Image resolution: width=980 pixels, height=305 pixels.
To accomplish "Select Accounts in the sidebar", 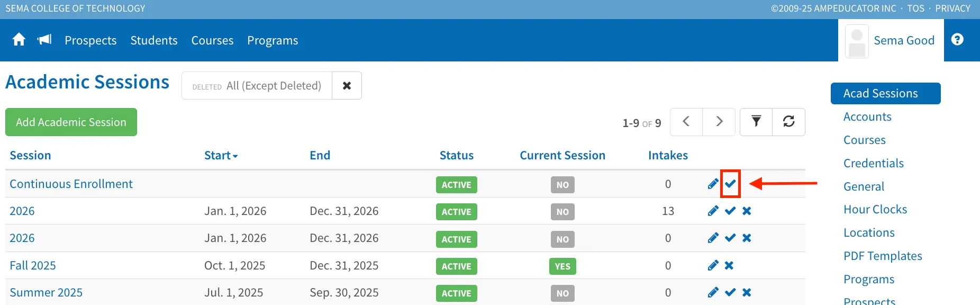I will tap(867, 116).
